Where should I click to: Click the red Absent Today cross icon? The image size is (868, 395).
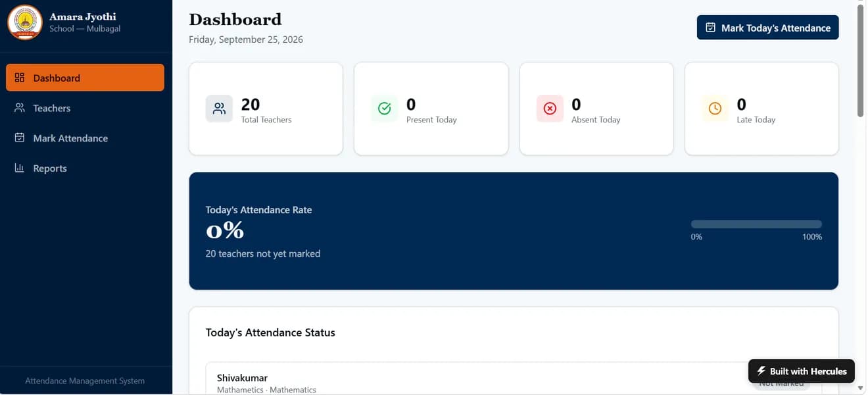[550, 109]
